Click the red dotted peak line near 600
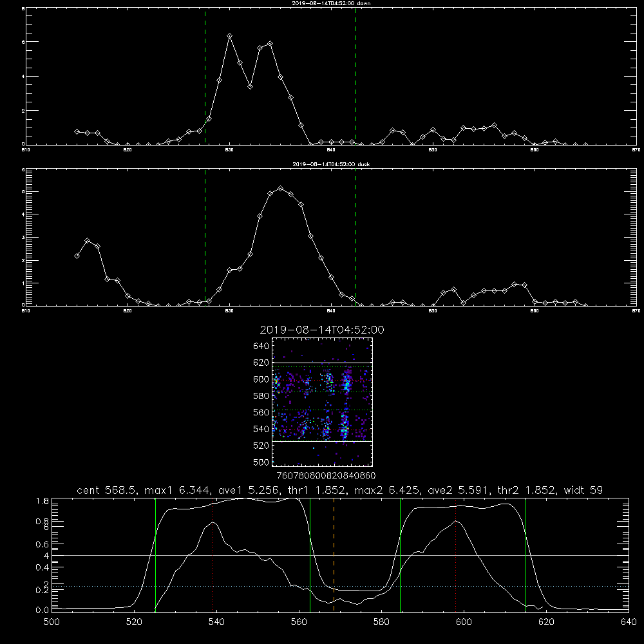Screen dimensions: 644x644 pyautogui.click(x=455, y=555)
